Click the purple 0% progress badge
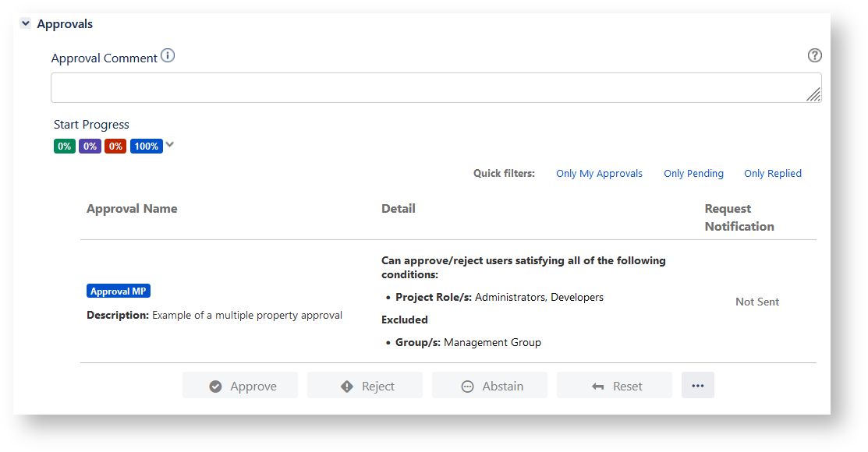Screen dimensions: 868x452 coord(90,147)
